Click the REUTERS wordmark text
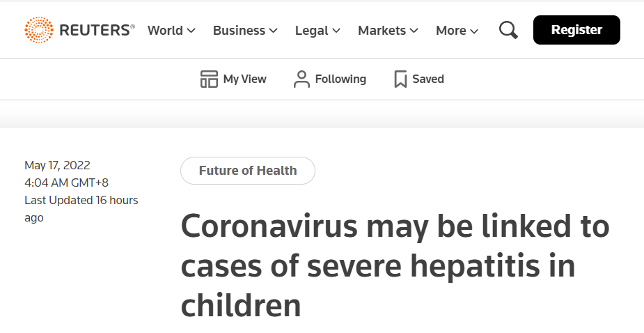 coord(97,31)
